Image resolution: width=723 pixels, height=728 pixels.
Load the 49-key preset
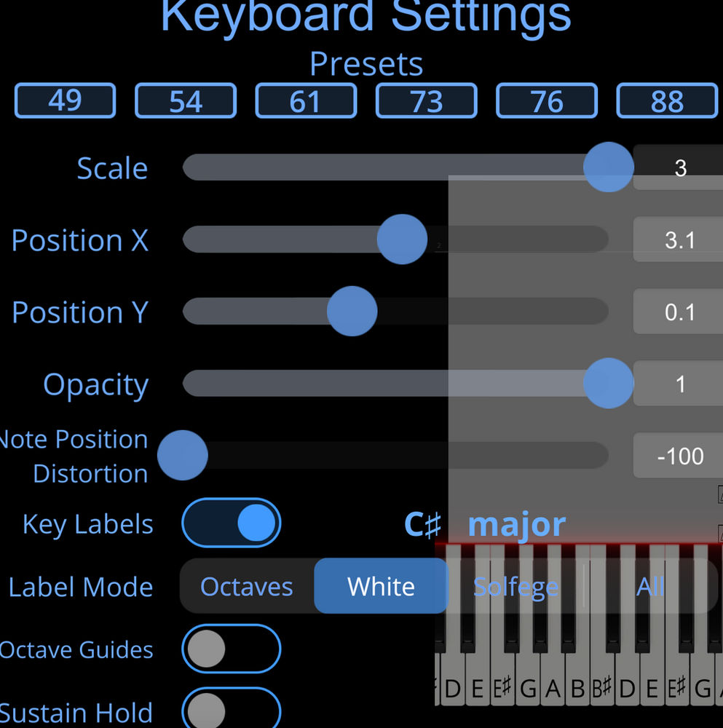65,101
